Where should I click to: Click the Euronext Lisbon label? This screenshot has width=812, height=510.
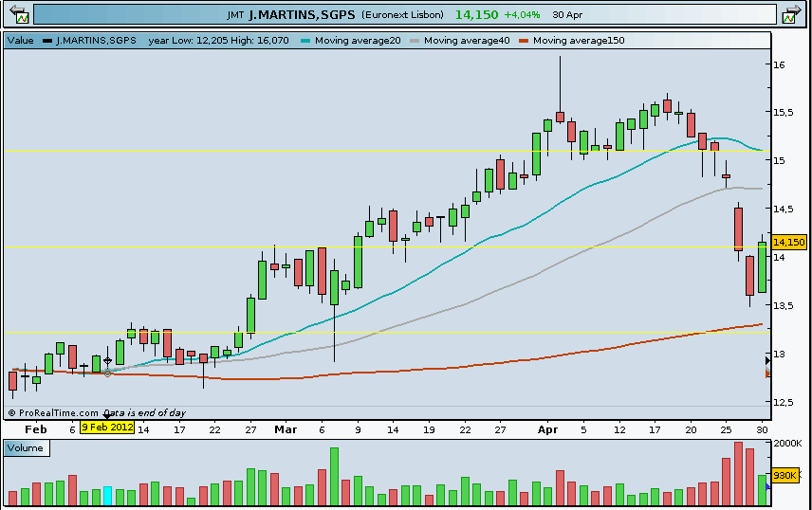point(402,14)
